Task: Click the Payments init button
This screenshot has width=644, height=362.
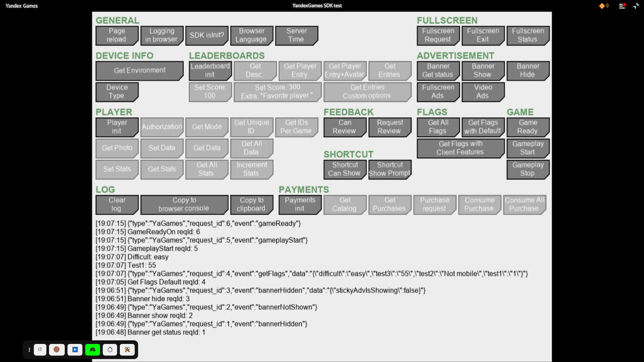Action: tap(300, 204)
